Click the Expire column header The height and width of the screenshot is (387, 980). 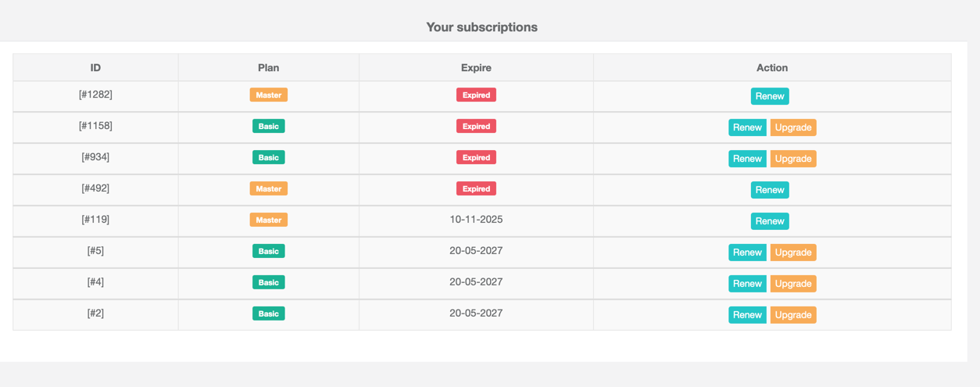point(476,68)
